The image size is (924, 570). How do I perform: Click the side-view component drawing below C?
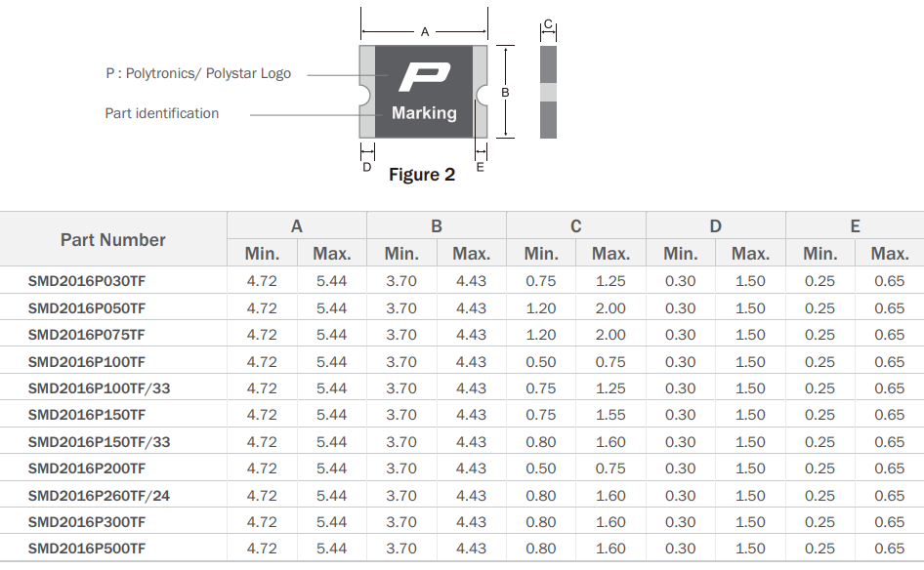click(548, 91)
